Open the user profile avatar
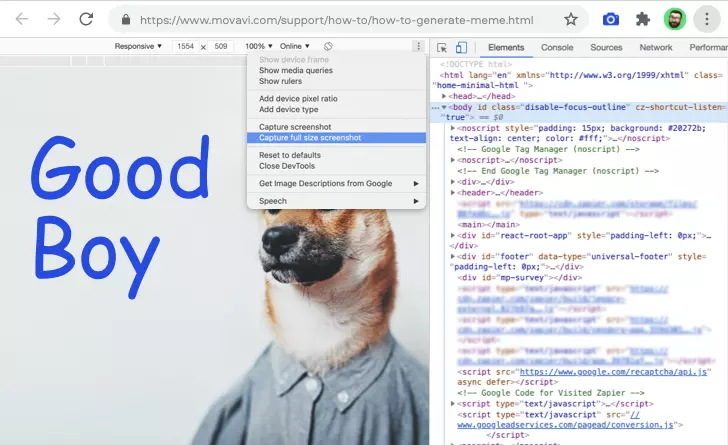This screenshot has height=445, width=728. [675, 20]
